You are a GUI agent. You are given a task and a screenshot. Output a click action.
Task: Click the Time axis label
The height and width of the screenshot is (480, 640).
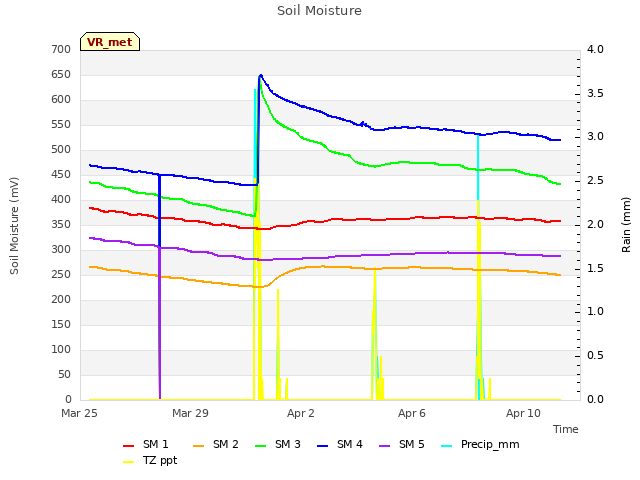[566, 429]
